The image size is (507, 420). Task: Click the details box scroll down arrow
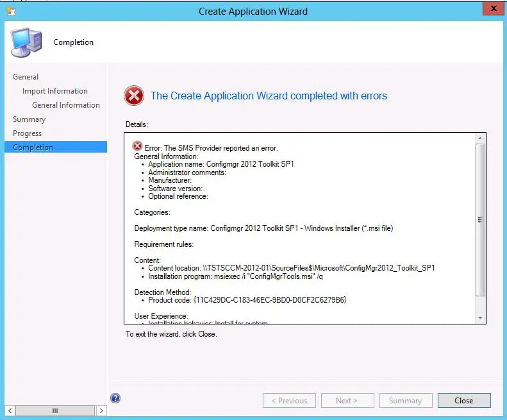point(480,318)
